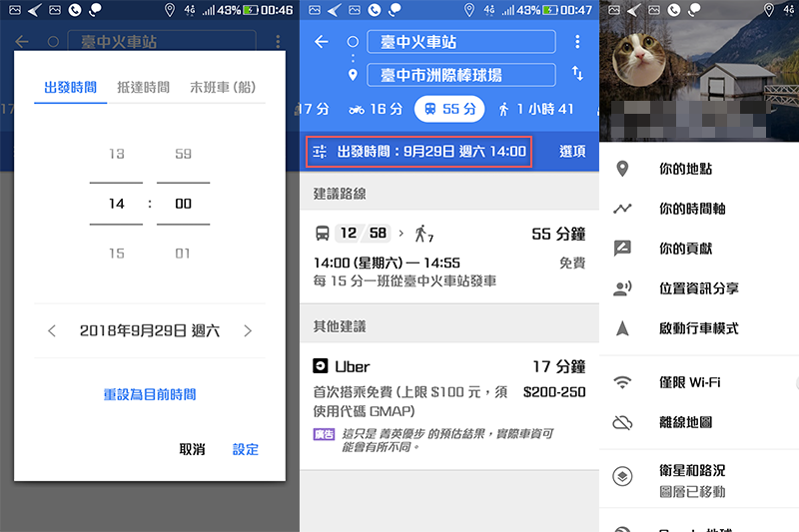Tap the selected hour 14 field

[x=116, y=204]
